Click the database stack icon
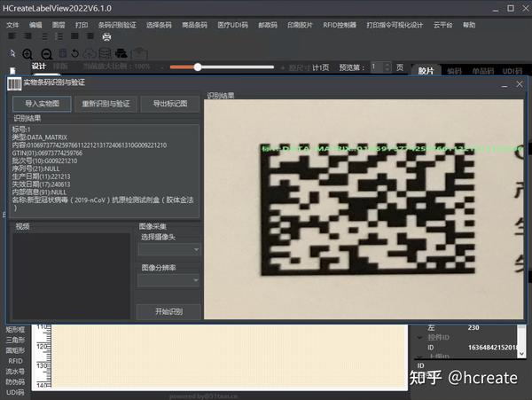This screenshot has width=532, height=400. [105, 53]
